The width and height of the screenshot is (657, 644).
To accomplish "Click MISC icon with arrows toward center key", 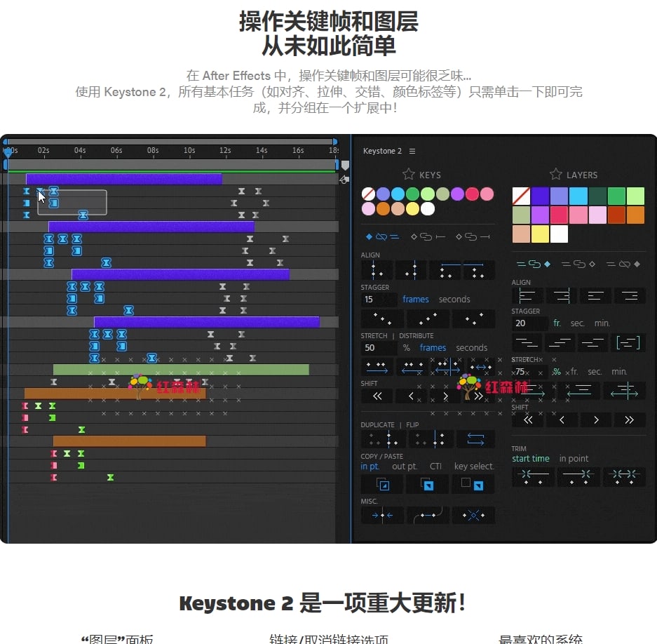I will pyautogui.click(x=382, y=516).
